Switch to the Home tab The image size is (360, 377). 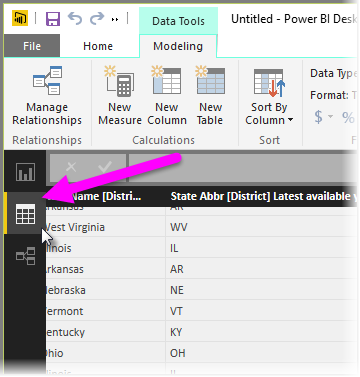pyautogui.click(x=98, y=46)
